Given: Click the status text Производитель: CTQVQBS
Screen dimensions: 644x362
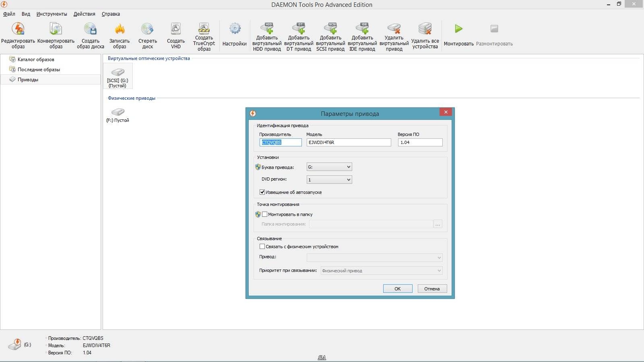Looking at the screenshot, I should [x=76, y=338].
